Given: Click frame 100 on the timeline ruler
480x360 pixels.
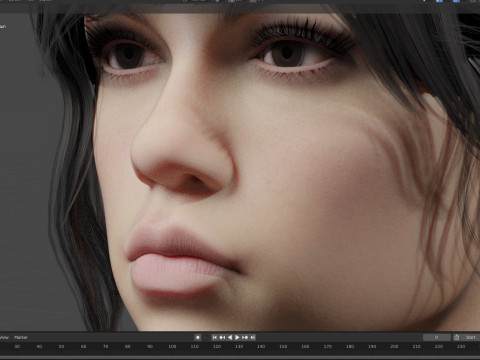Looking at the screenshot, I should [172, 347].
